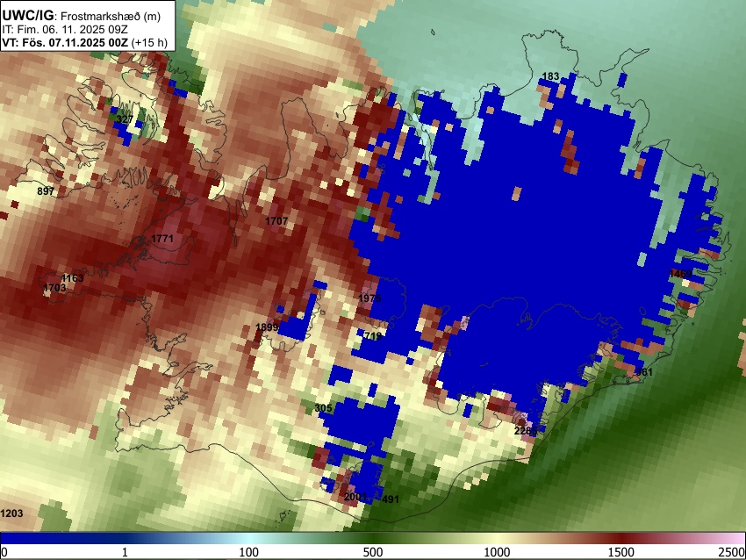
Task: Click the map value label 183
Action: pyautogui.click(x=550, y=76)
